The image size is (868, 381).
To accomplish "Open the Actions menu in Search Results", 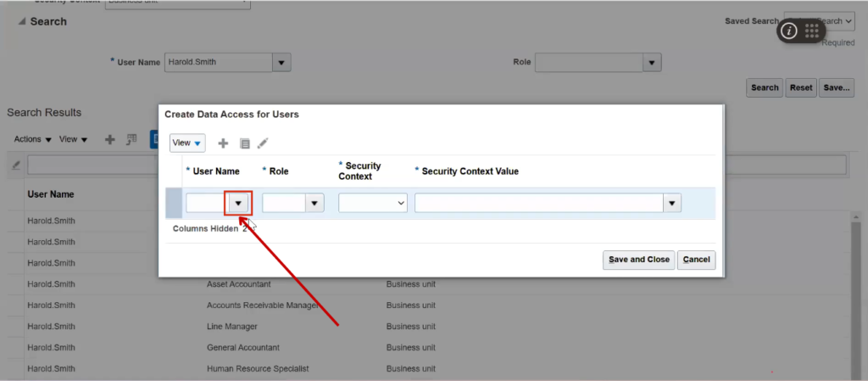I will 33,139.
